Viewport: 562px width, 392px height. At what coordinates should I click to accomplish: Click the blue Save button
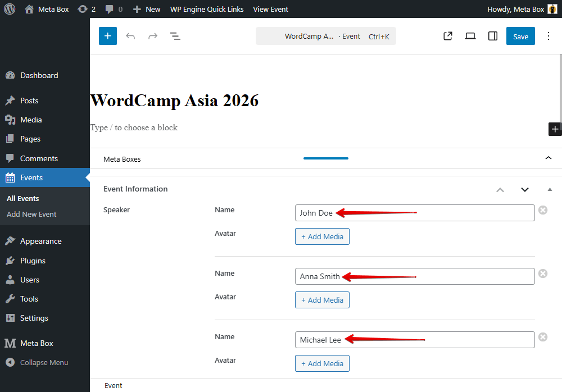[x=520, y=36]
